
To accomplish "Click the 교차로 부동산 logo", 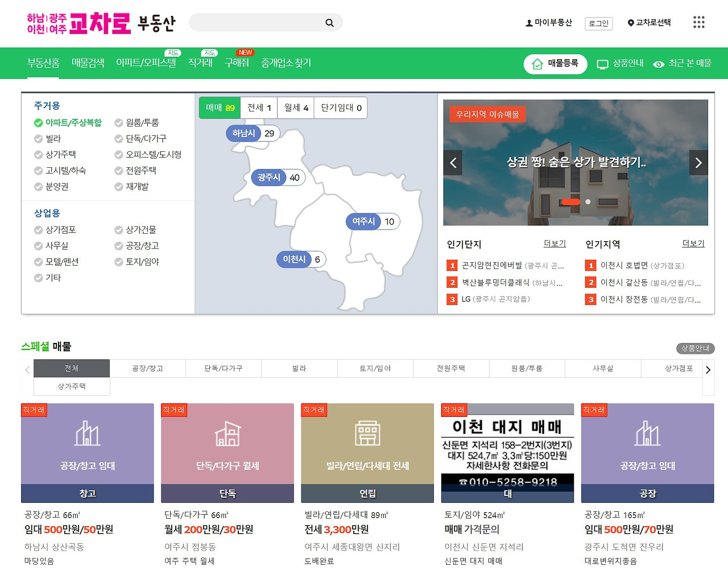I will (x=100, y=23).
